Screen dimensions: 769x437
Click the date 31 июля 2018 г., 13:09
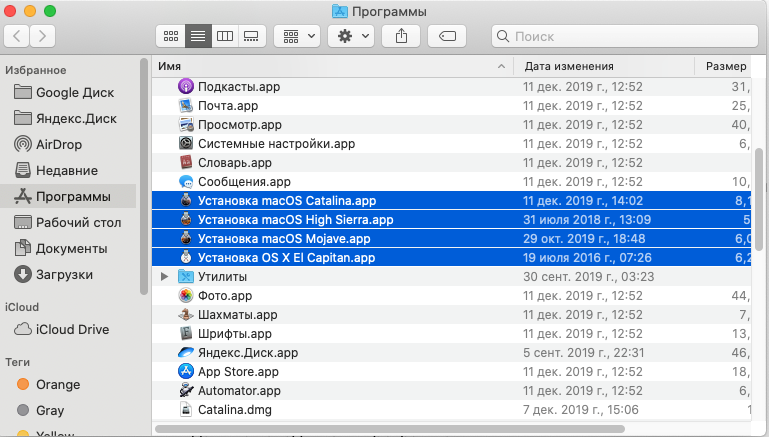(587, 220)
